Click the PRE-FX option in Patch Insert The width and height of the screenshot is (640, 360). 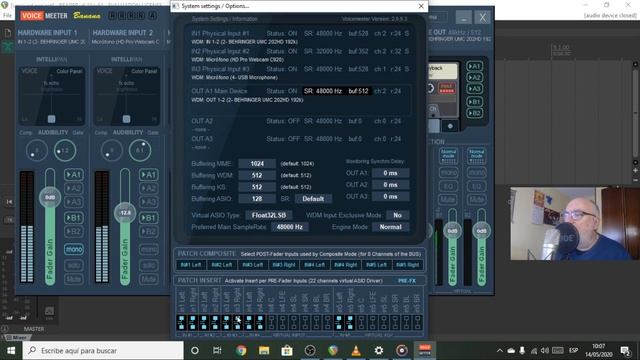click(x=407, y=281)
